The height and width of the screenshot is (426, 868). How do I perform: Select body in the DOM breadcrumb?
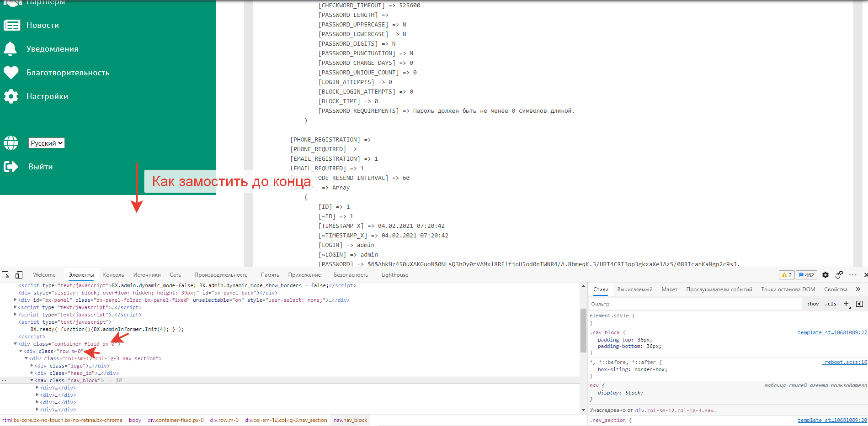click(x=135, y=420)
